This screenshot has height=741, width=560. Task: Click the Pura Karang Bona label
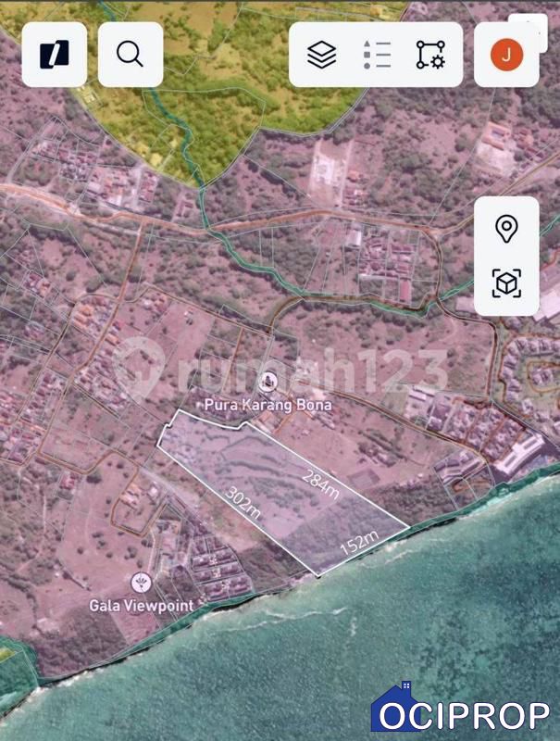click(270, 405)
